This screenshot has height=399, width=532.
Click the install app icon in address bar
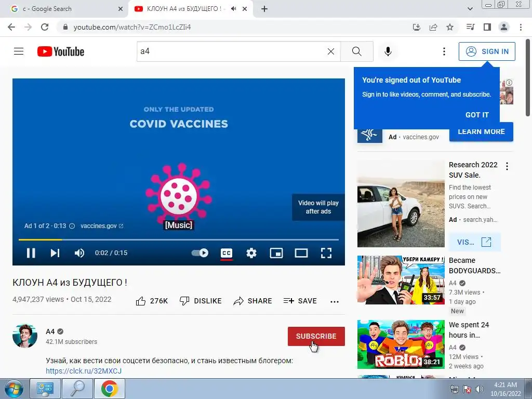[417, 27]
